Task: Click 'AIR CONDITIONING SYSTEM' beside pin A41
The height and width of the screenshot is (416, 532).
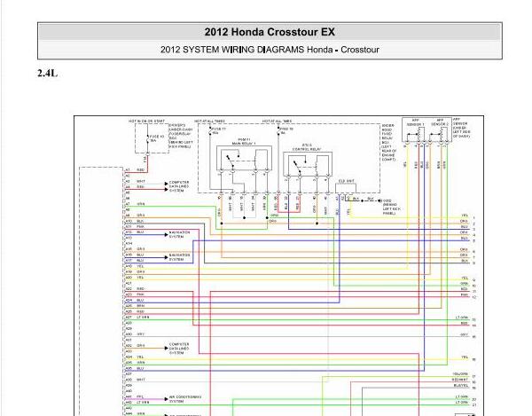Action: pos(185,399)
